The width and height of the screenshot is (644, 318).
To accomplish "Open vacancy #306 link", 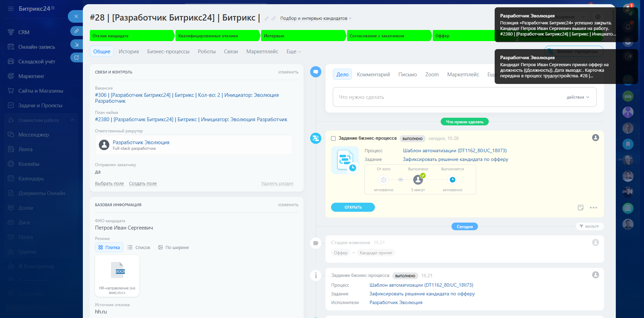I will [x=187, y=98].
